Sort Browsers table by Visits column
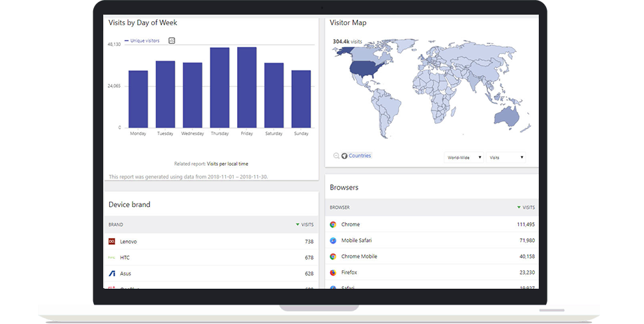This screenshot has height=324, width=644. click(x=525, y=208)
